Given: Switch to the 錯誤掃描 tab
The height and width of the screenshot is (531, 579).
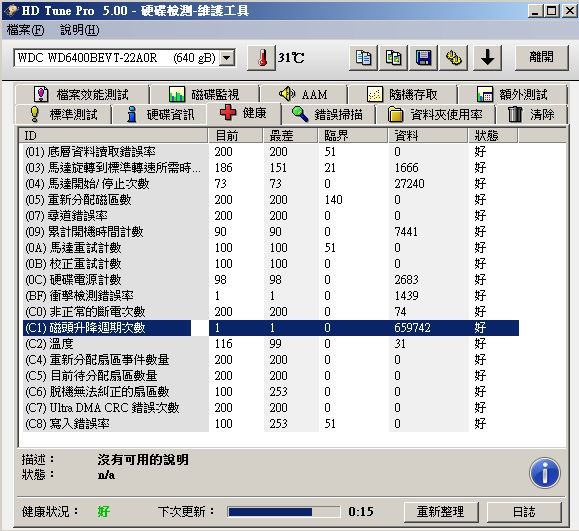Looking at the screenshot, I should click(328, 114).
